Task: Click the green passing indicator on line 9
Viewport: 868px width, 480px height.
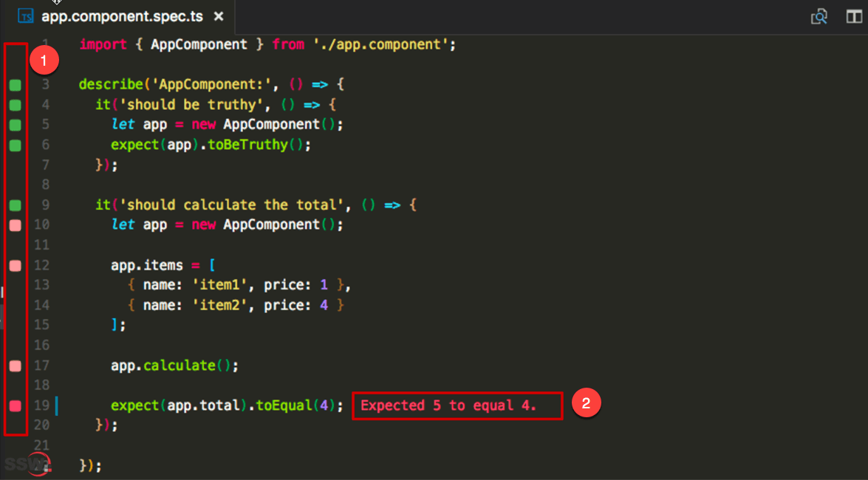Action: point(14,205)
